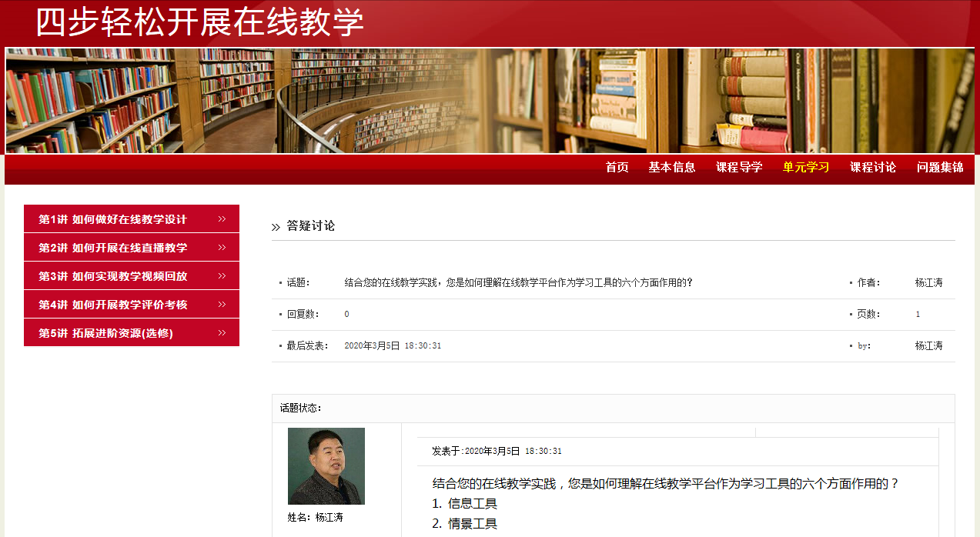Click chevron icon on 第5讲 拓展进阶资源(选修)
Viewport: 980px width, 537px height.
coord(222,333)
